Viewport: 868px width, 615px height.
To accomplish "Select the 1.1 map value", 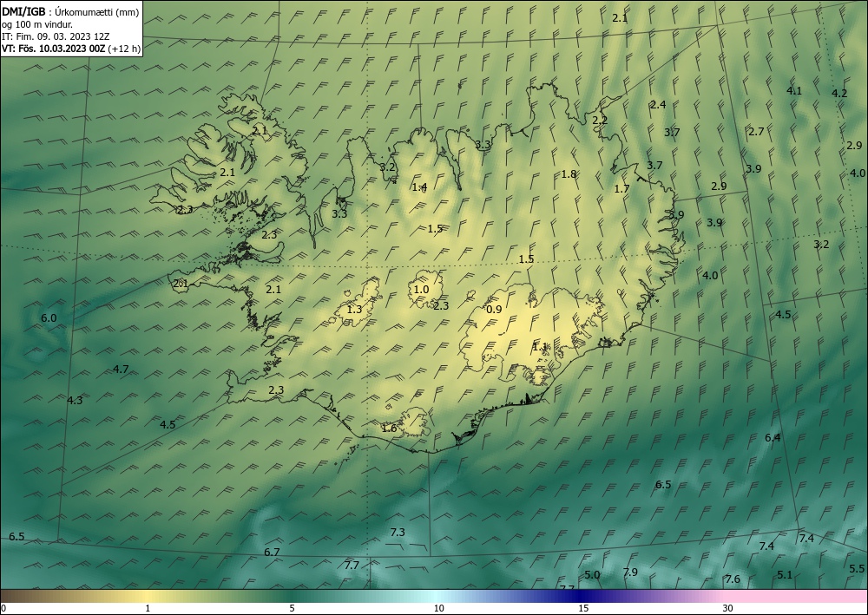I will (540, 347).
